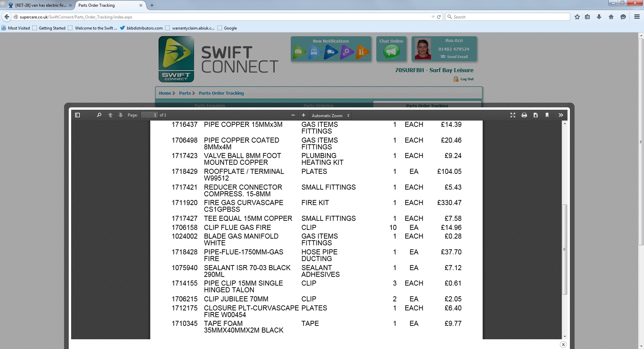Open the URL bar history dropdown
644x349 pixels.
[x=433, y=17]
